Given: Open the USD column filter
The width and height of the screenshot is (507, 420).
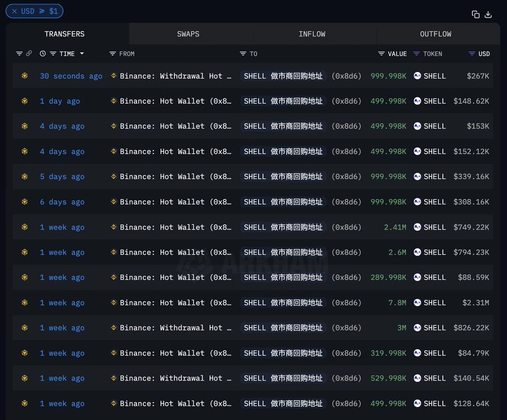Looking at the screenshot, I should pos(472,54).
